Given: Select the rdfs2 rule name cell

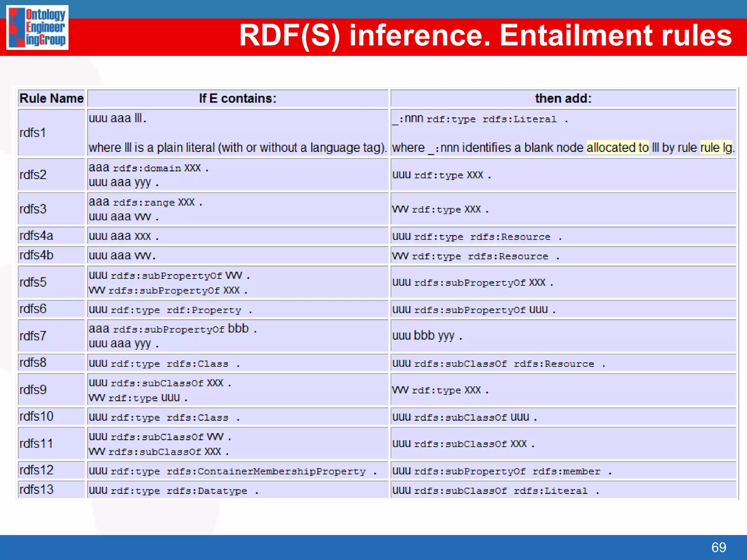Looking at the screenshot, I should (x=33, y=175).
